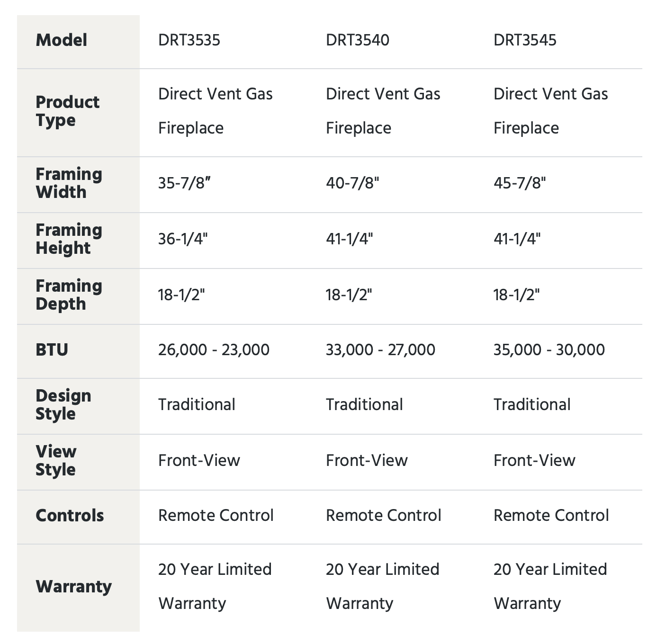Image resolution: width=666 pixels, height=644 pixels.
Task: Click the Framing Depth row label
Action: tap(69, 295)
